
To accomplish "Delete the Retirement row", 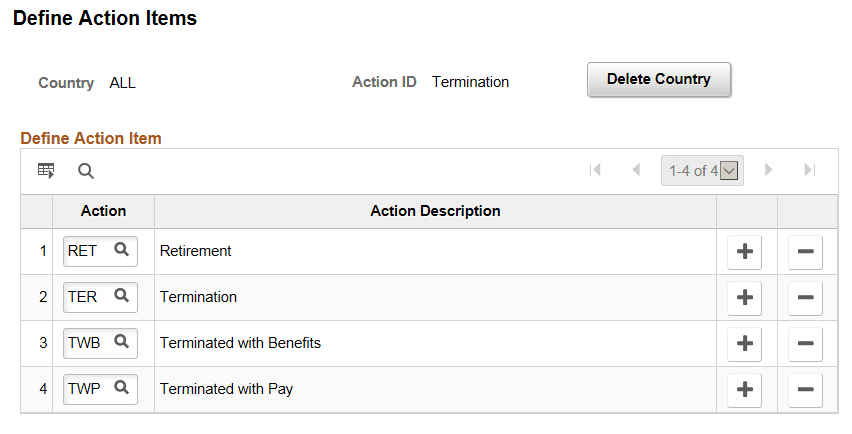I will coord(805,252).
